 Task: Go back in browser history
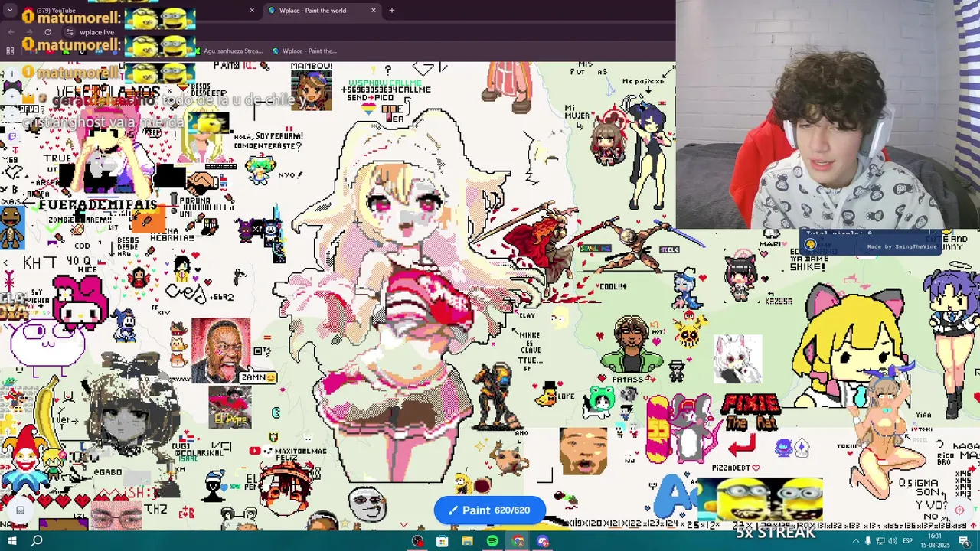(11, 32)
